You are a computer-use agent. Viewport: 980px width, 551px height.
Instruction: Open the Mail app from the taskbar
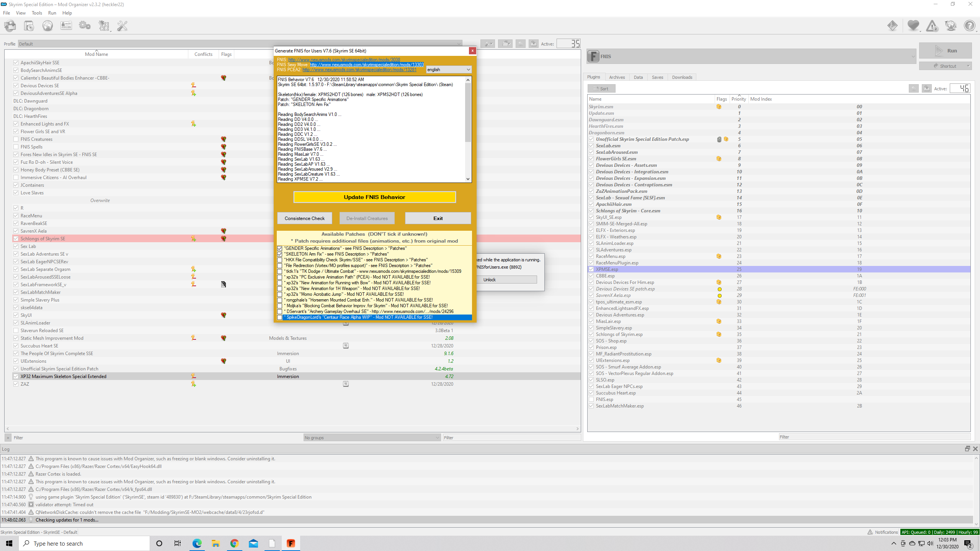253,543
